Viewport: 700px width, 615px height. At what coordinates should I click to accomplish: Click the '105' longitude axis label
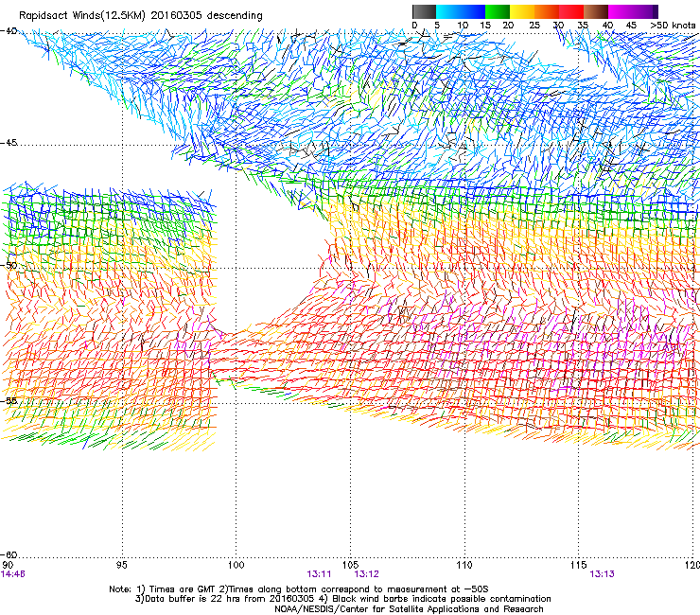point(350,565)
